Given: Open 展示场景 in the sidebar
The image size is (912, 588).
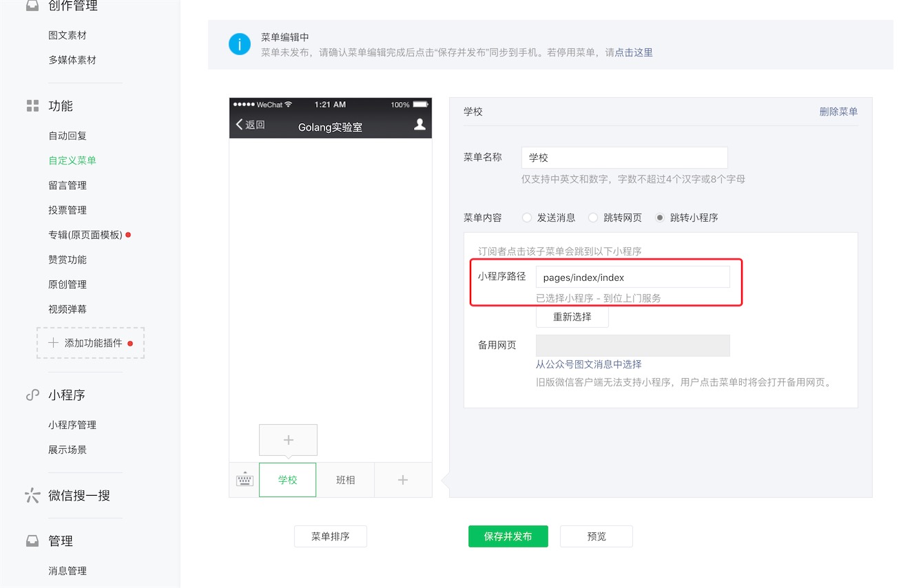Looking at the screenshot, I should (x=68, y=450).
